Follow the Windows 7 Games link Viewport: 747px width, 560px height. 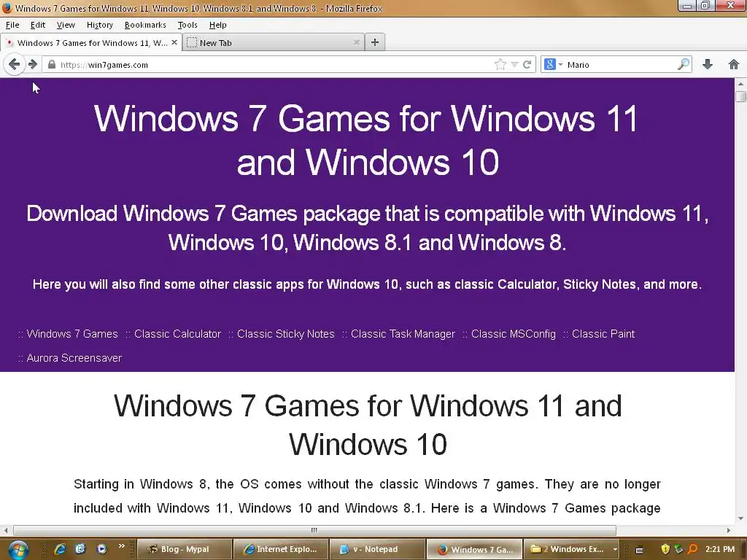pyautogui.click(x=72, y=334)
